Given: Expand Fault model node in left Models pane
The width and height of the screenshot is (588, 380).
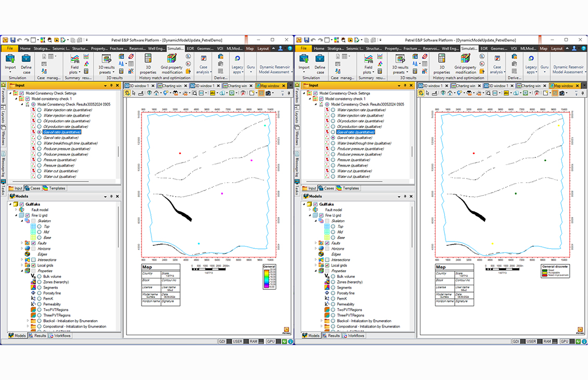Looking at the screenshot, I should [16, 210].
